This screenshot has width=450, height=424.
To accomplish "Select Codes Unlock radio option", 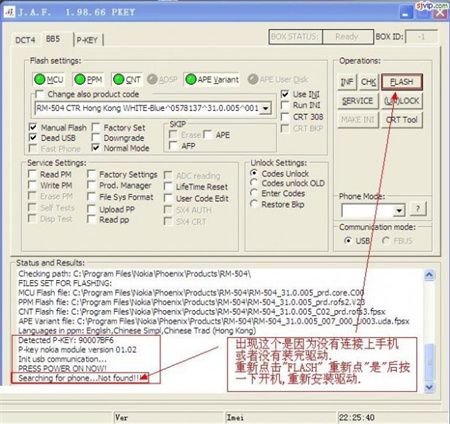I will 254,173.
